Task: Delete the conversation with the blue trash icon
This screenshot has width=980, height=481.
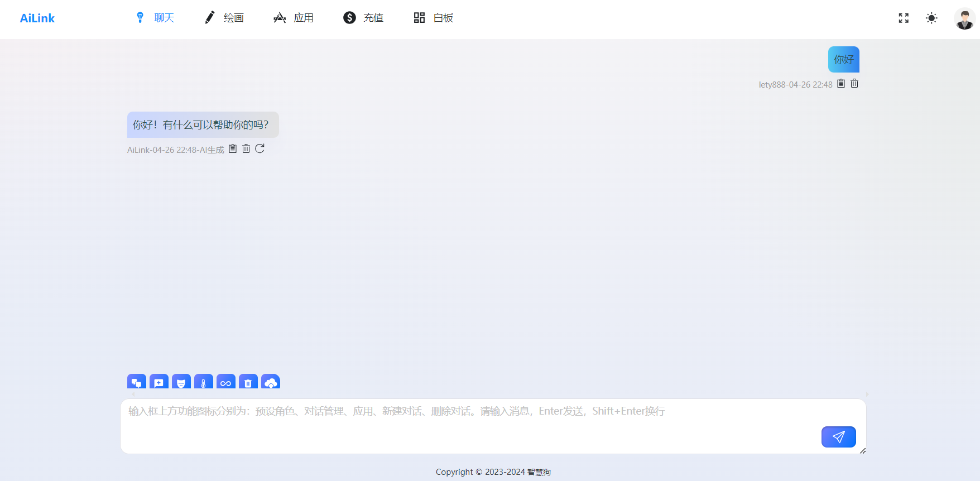Action: pyautogui.click(x=248, y=382)
